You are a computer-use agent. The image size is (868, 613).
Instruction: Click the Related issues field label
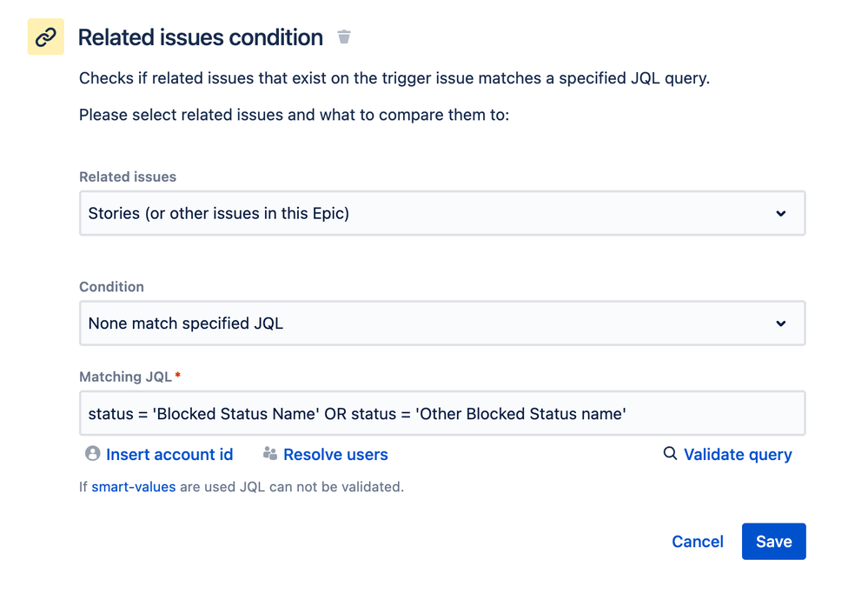128,177
